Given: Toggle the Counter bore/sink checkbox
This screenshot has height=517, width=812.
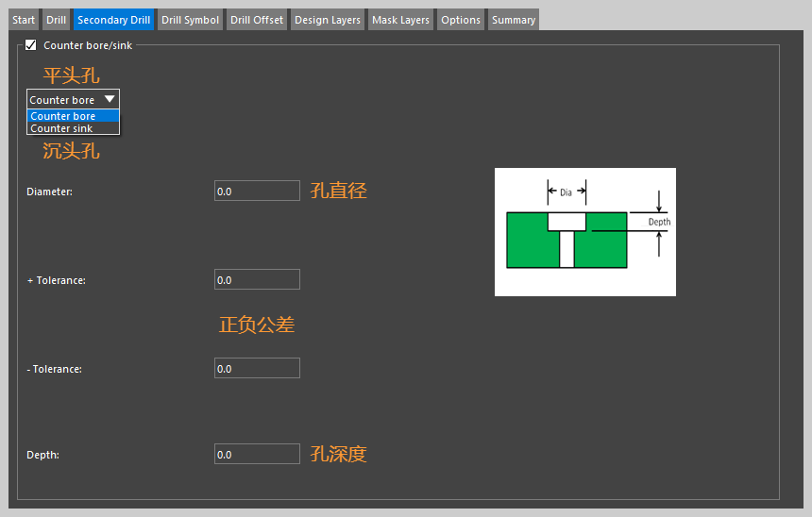Looking at the screenshot, I should [x=31, y=45].
